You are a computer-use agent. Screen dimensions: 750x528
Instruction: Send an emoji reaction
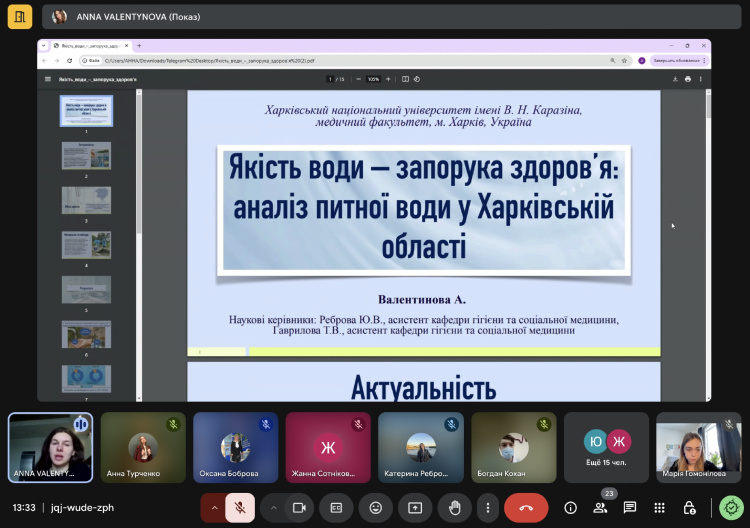(x=376, y=508)
